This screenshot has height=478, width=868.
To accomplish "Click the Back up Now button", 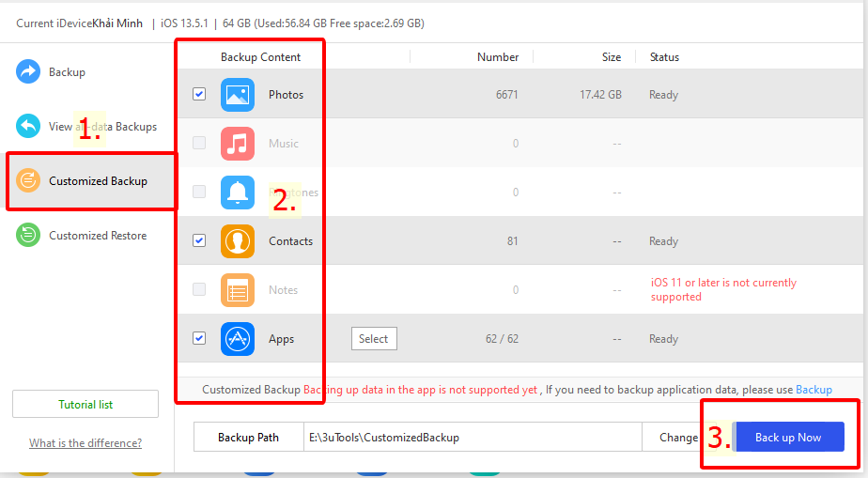I will point(788,437).
